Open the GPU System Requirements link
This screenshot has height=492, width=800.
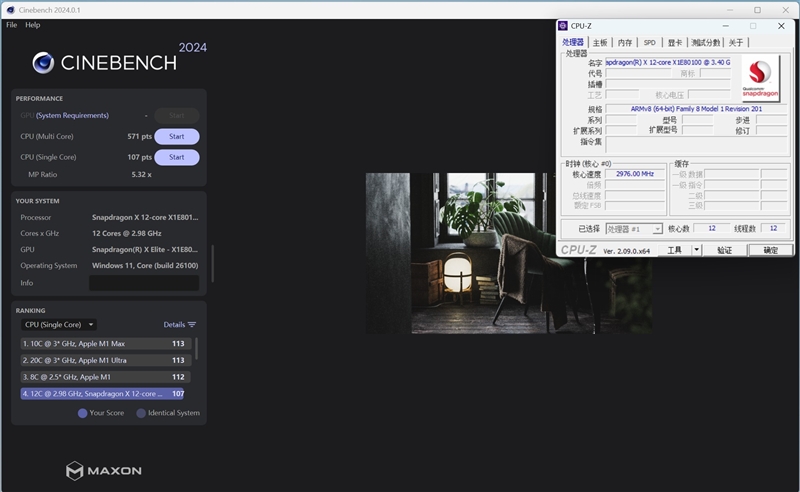tap(72, 115)
